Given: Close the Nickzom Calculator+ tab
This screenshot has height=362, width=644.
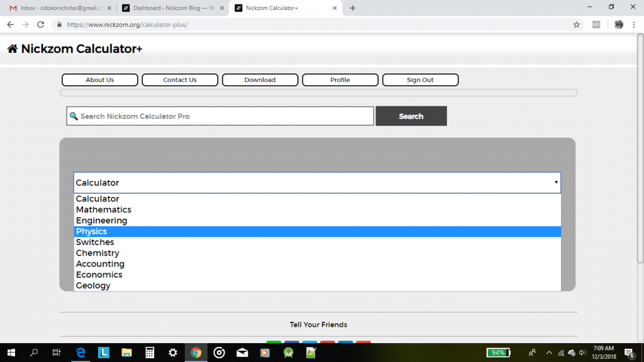Looking at the screenshot, I should (335, 8).
